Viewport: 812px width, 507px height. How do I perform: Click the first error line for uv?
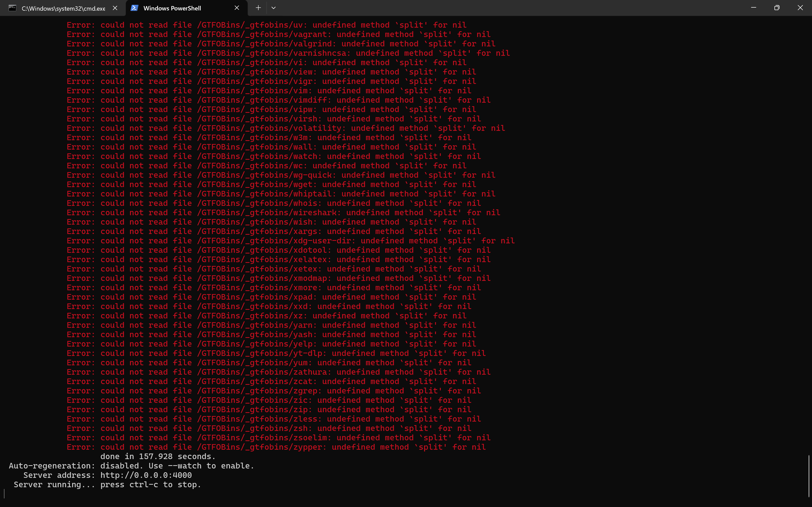pyautogui.click(x=266, y=25)
